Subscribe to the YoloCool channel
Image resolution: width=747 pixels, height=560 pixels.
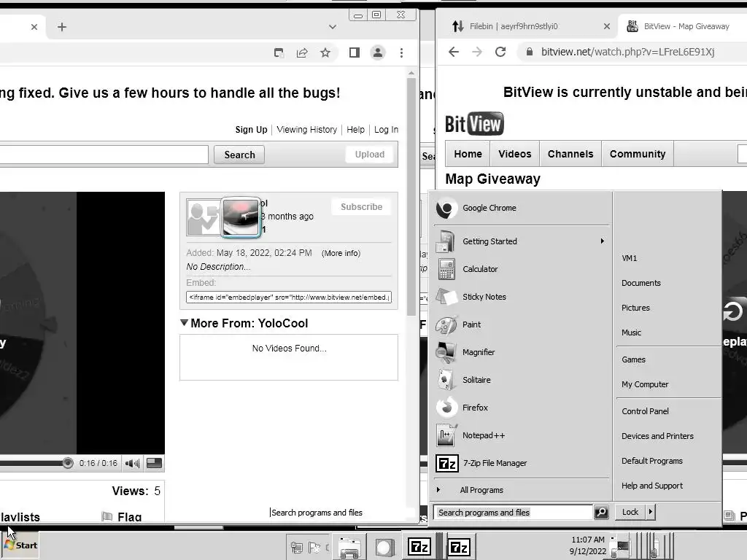click(361, 206)
